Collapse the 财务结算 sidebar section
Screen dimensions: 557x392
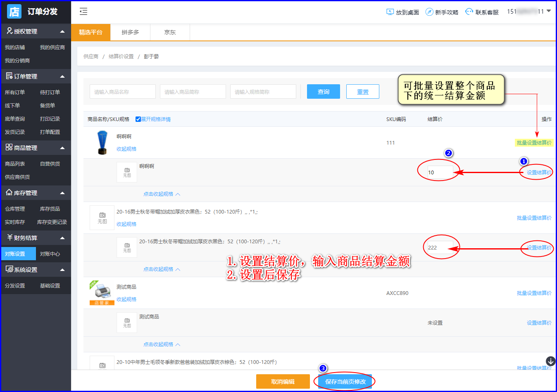point(62,238)
